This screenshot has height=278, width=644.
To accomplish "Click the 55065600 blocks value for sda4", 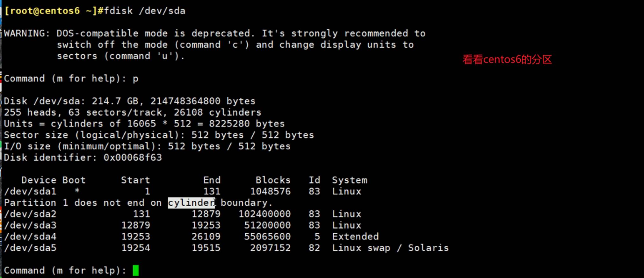I will [x=267, y=237].
